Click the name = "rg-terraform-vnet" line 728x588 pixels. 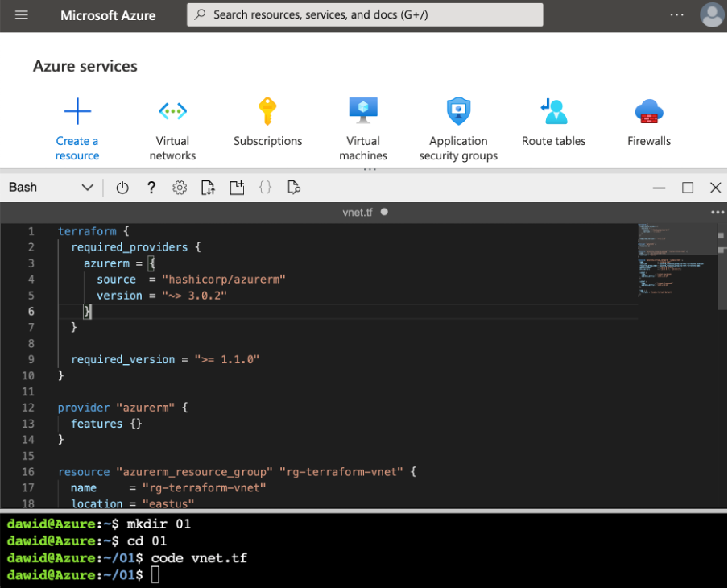(x=168, y=487)
